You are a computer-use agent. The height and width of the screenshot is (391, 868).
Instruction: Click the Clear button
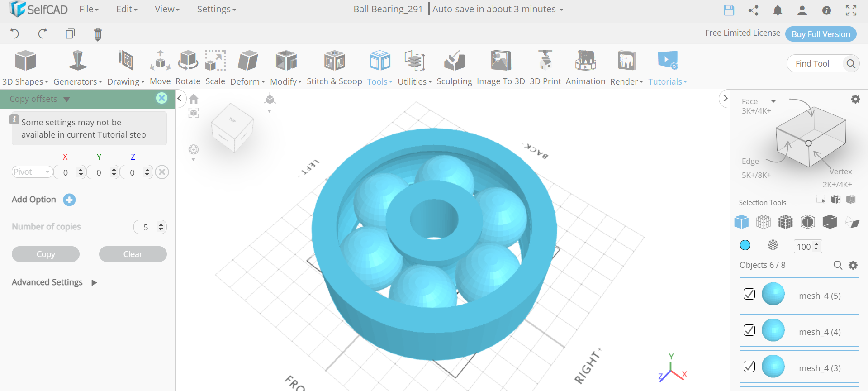pos(133,254)
